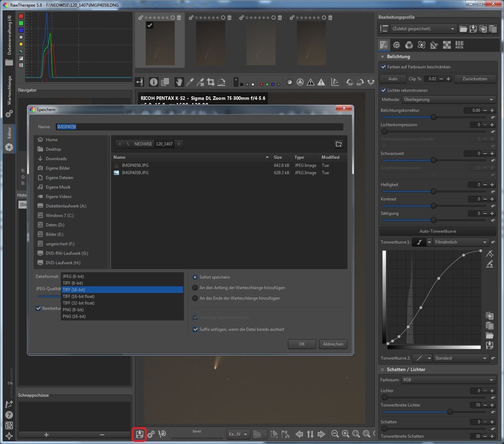Choose 'An das Ende der Warteschlange hinzufügen'
This screenshot has height=444, width=504.
coord(195,298)
